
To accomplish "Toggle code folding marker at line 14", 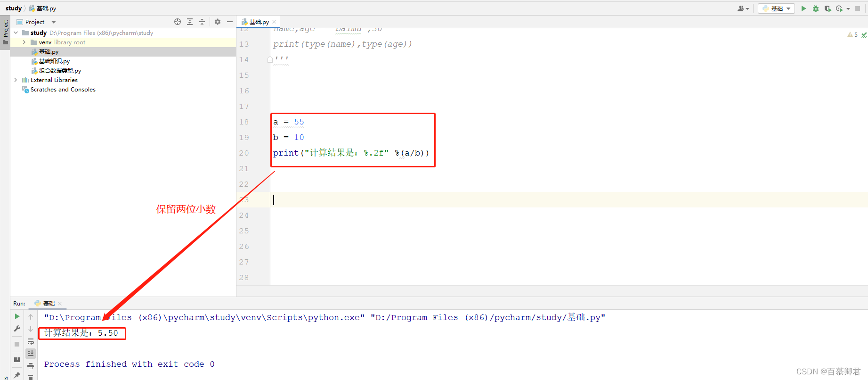I will (x=270, y=60).
